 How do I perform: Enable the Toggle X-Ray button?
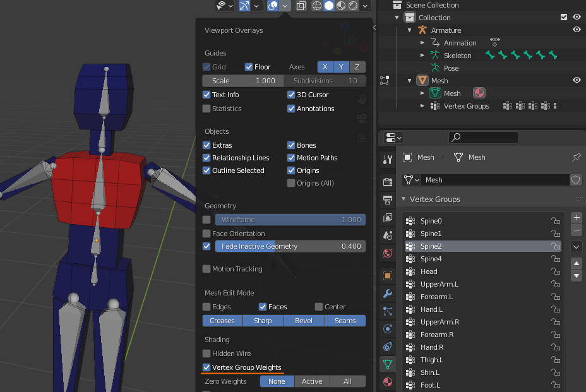point(301,5)
